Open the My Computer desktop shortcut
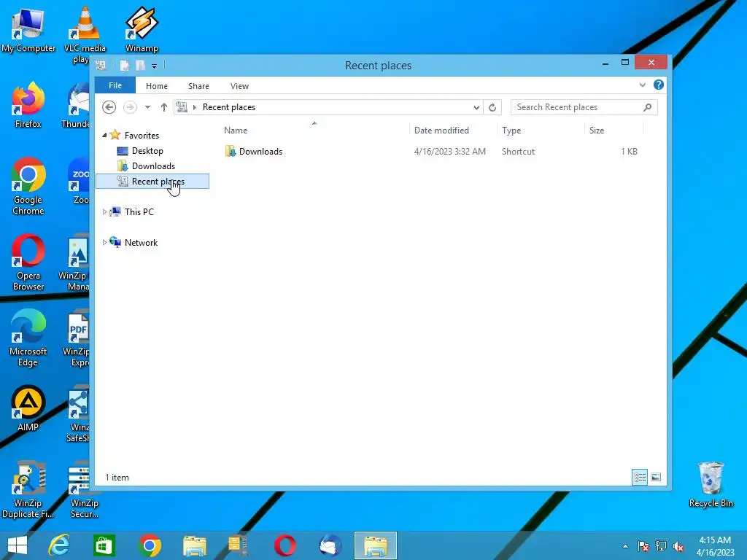Viewport: 747px width, 560px height. [x=28, y=29]
